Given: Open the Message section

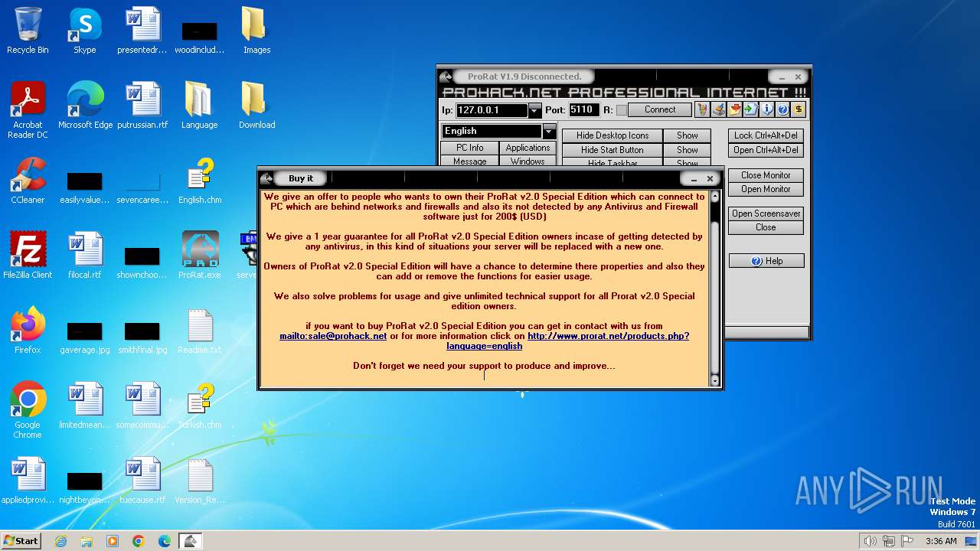Looking at the screenshot, I should tap(469, 161).
